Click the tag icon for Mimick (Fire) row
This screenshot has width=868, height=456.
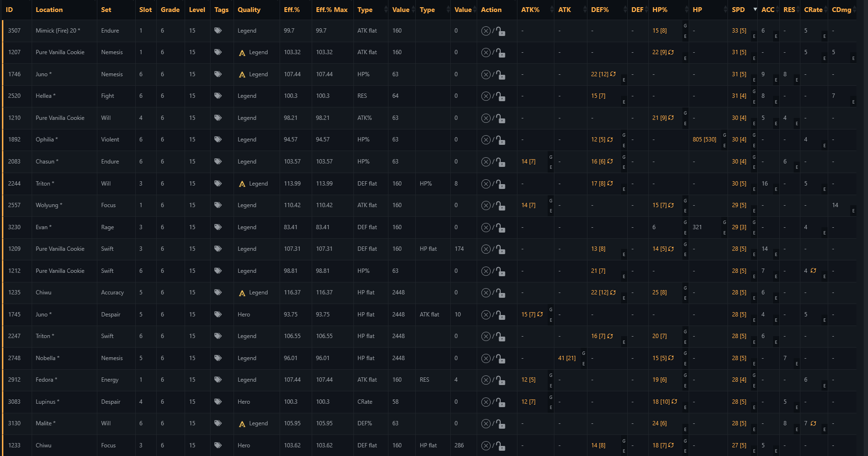218,30
